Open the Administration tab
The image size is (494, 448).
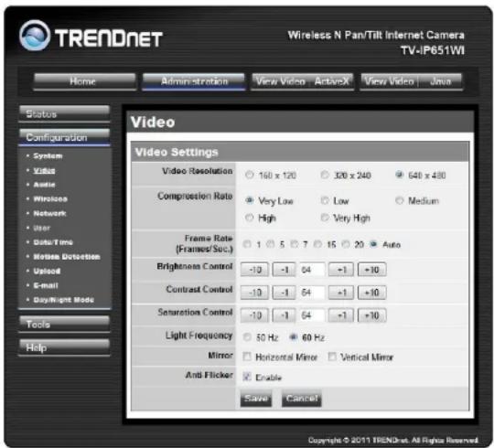point(194,81)
